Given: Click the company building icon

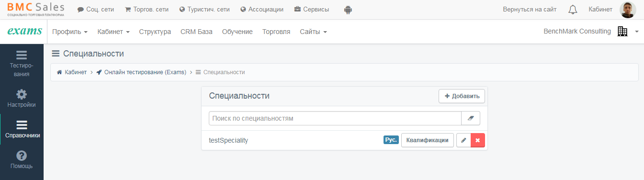Looking at the screenshot, I should (622, 32).
